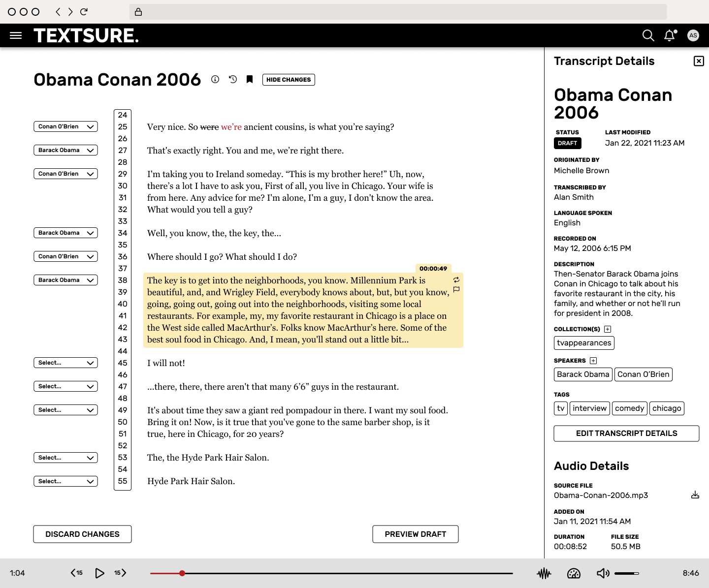Click the 00:00:49 timestamp marker

tap(433, 269)
